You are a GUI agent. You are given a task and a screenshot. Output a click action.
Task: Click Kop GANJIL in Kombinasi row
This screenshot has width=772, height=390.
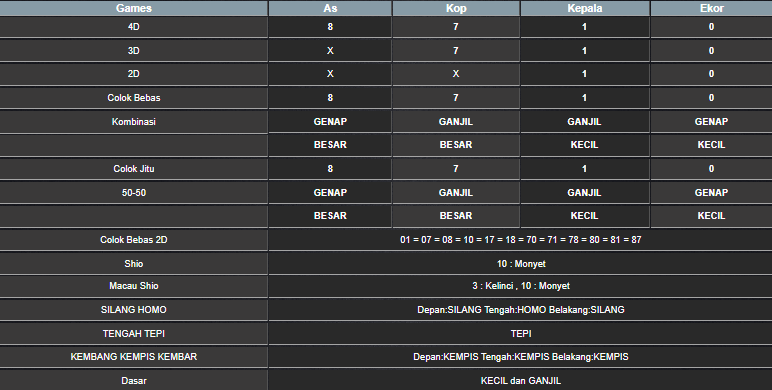456,122
